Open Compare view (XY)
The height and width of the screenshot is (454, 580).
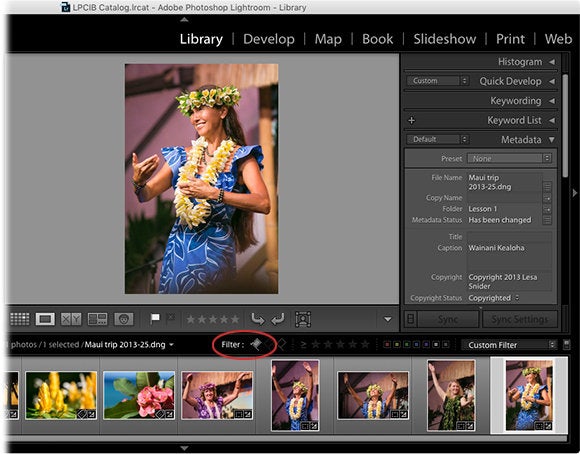(x=71, y=319)
